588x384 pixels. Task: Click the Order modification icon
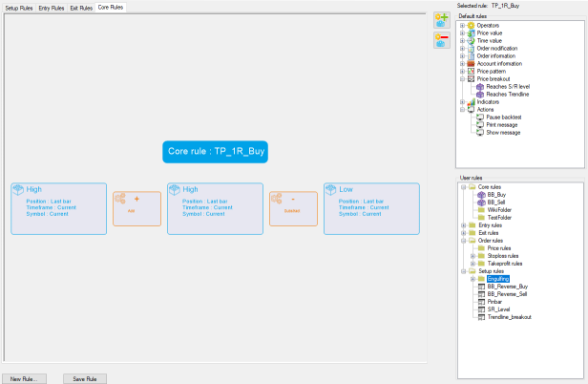coord(471,49)
